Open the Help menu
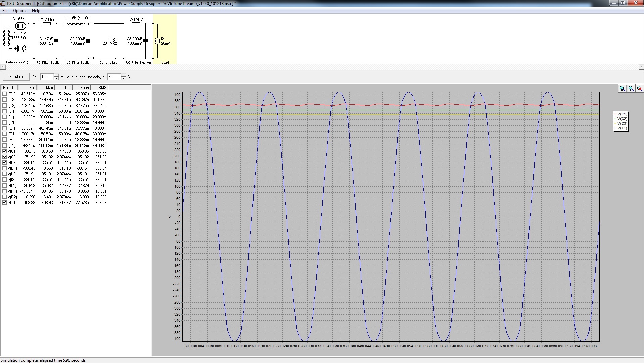The height and width of the screenshot is (363, 644). [x=36, y=11]
